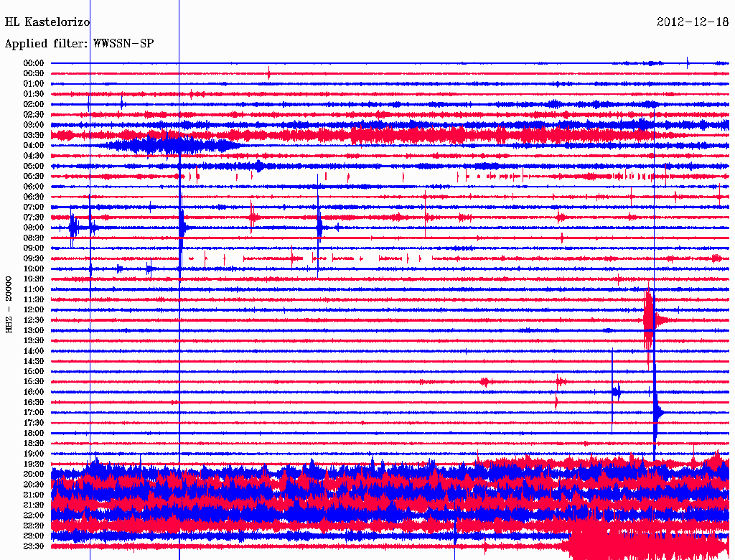The height and width of the screenshot is (560, 735).
Task: Click the Applied filter WWSSN-SP text
Action: [79, 44]
